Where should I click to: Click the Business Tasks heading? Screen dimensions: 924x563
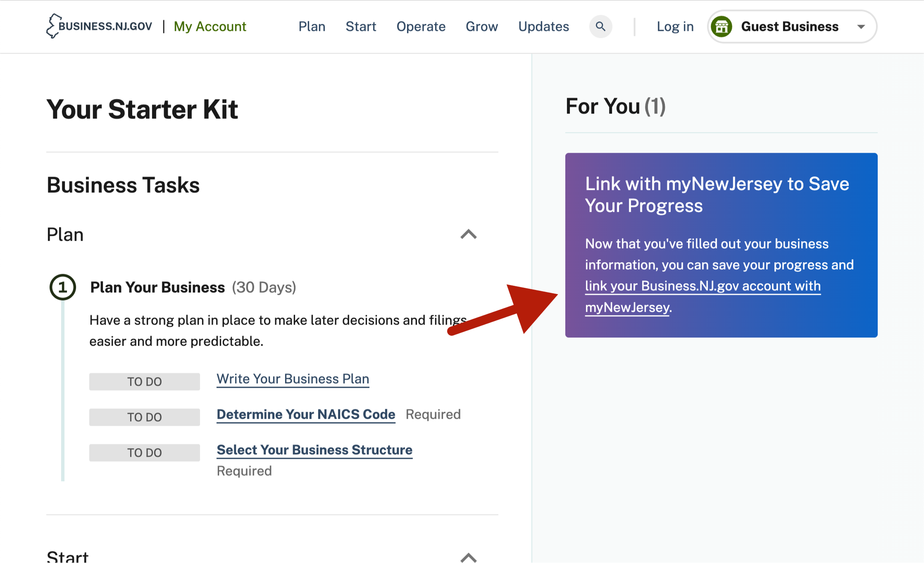tap(123, 185)
